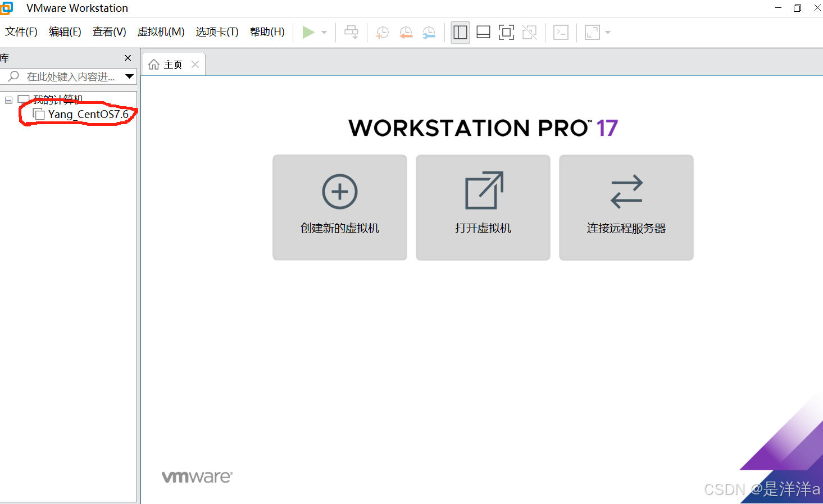Image resolution: width=823 pixels, height=504 pixels.
Task: Open the 帮助(H) menu
Action: click(267, 32)
